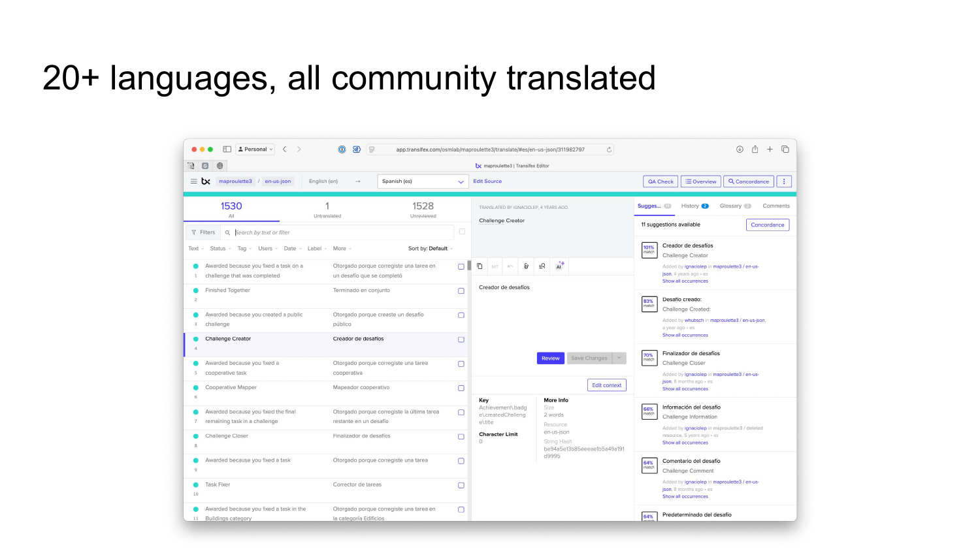Go forward with the browser forward arrow
The height and width of the screenshot is (551, 980).
click(299, 150)
